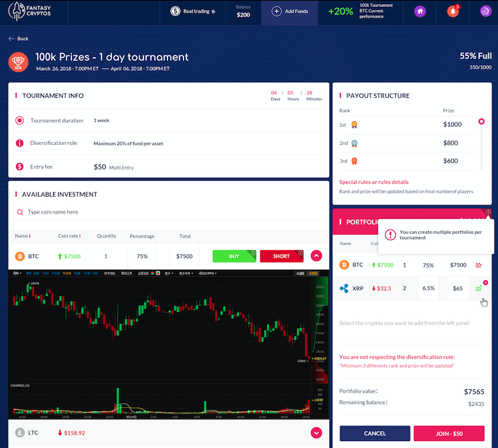Click the info corner on the BUY button
Image resolution: width=498 pixels, height=448 pixels.
[253, 253]
